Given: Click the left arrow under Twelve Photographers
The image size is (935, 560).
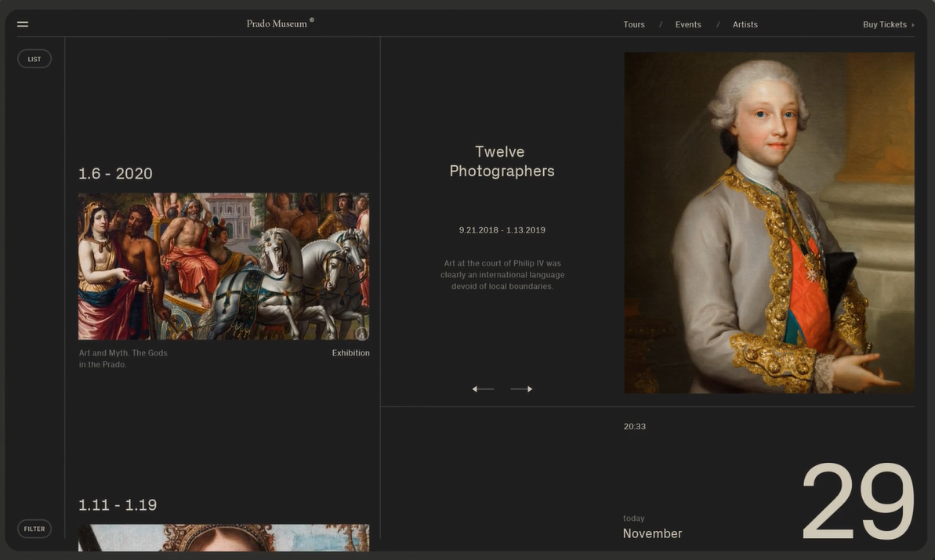Looking at the screenshot, I should point(483,389).
